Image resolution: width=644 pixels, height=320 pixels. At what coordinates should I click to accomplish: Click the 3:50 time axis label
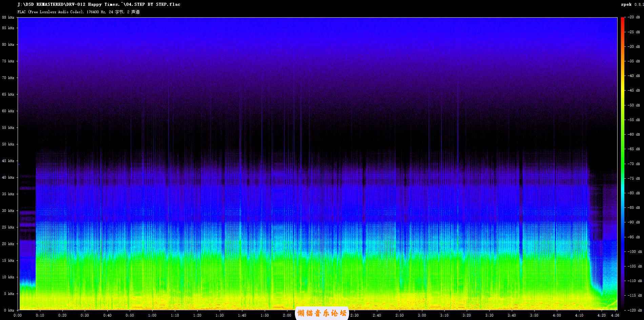coord(534,316)
